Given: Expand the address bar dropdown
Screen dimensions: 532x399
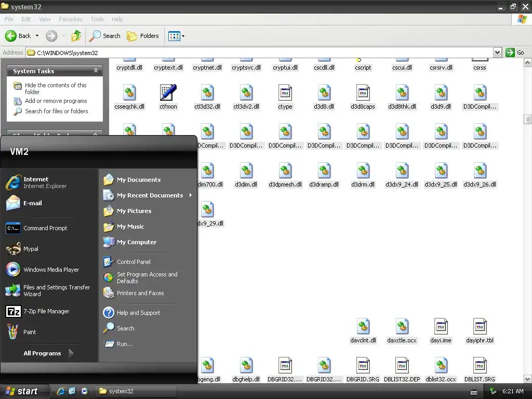Looking at the screenshot, I should [497, 52].
